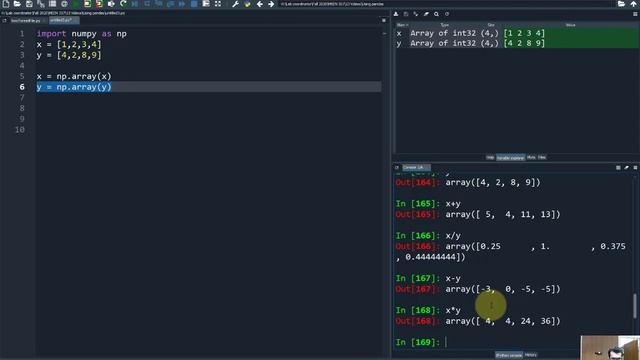Viewport: 640px width, 360px height.
Task: Sort variables by the Name column header
Action: click(x=401, y=25)
